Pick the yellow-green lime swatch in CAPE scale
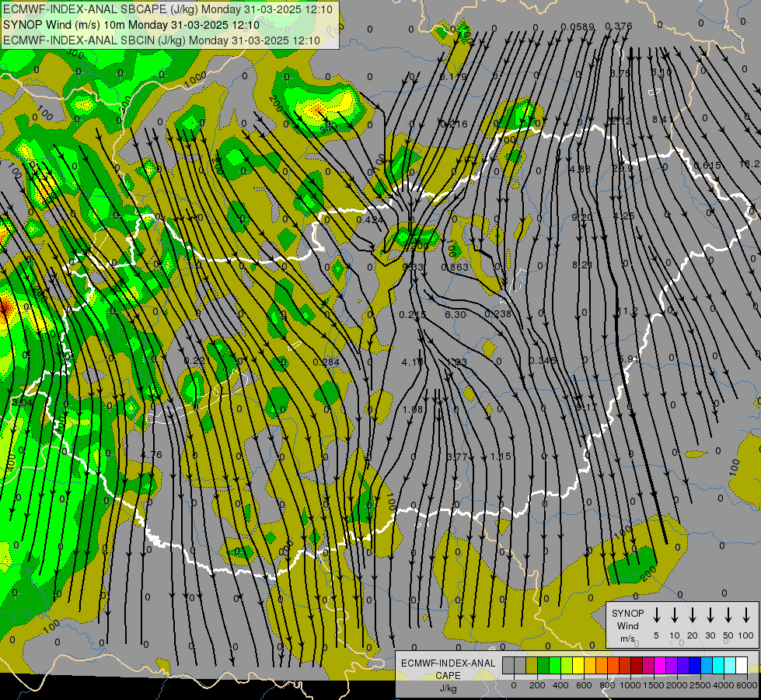Screen dimensions: 761x700 click(567, 665)
